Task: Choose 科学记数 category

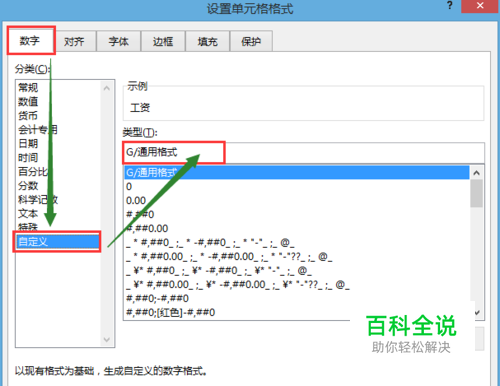Action: [58, 200]
